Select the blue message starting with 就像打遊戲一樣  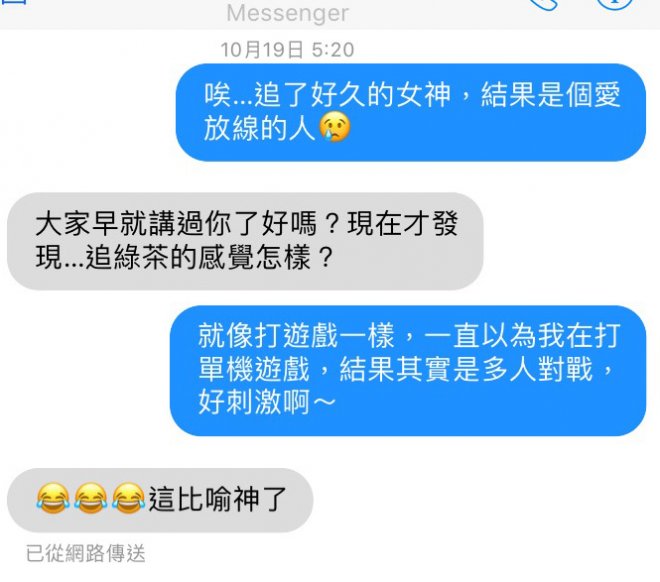(x=408, y=371)
